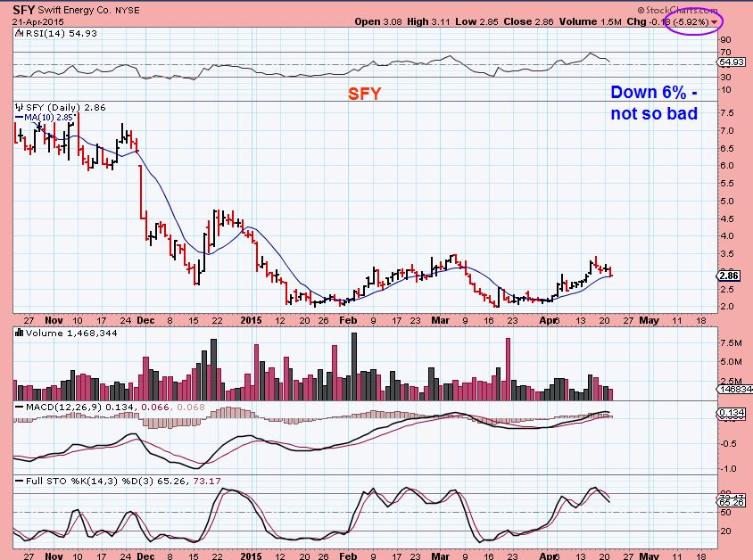This screenshot has width=753, height=560.
Task: Click the Low 2.85 value
Action: (x=476, y=21)
